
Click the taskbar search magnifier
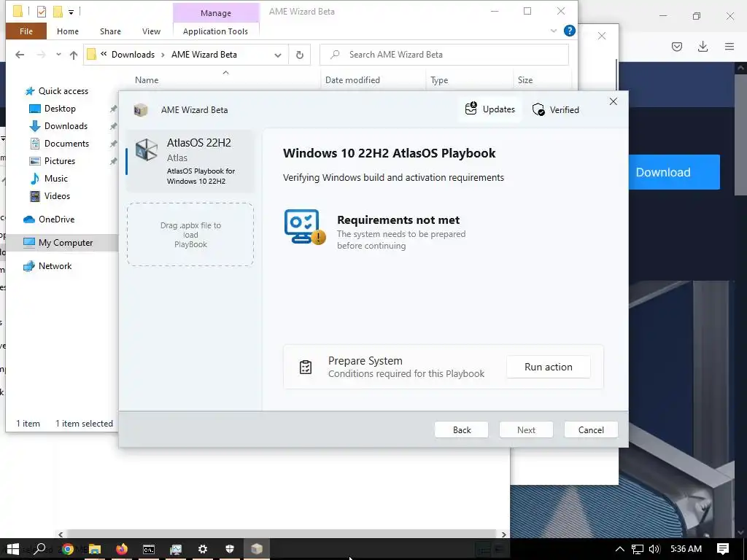[40, 548]
